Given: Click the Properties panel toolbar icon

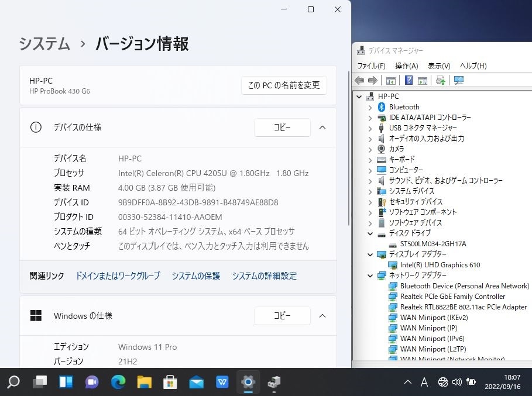Looking at the screenshot, I should [423, 81].
